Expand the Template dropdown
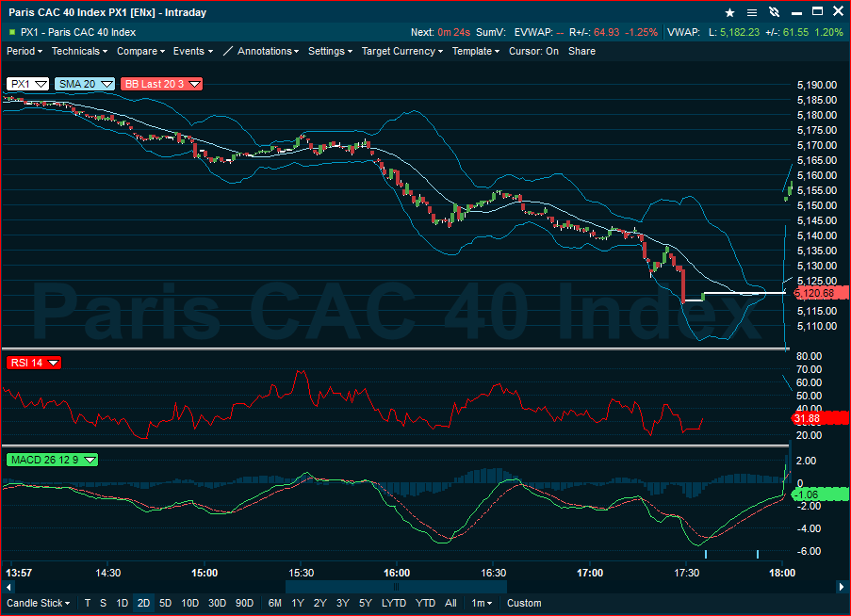Screen dimensions: 851x616 (475, 51)
